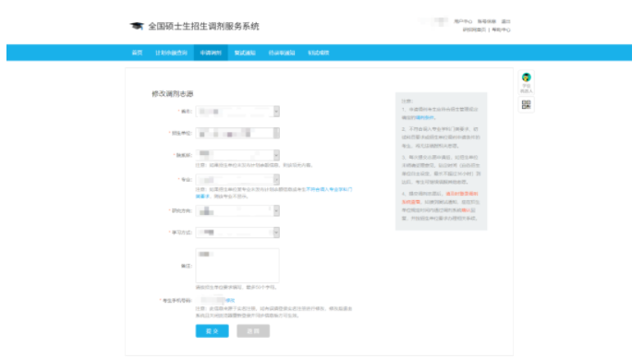644x358 pixels.
Task: Open the 学信机器人 robot assistant icon
Action: [526, 82]
